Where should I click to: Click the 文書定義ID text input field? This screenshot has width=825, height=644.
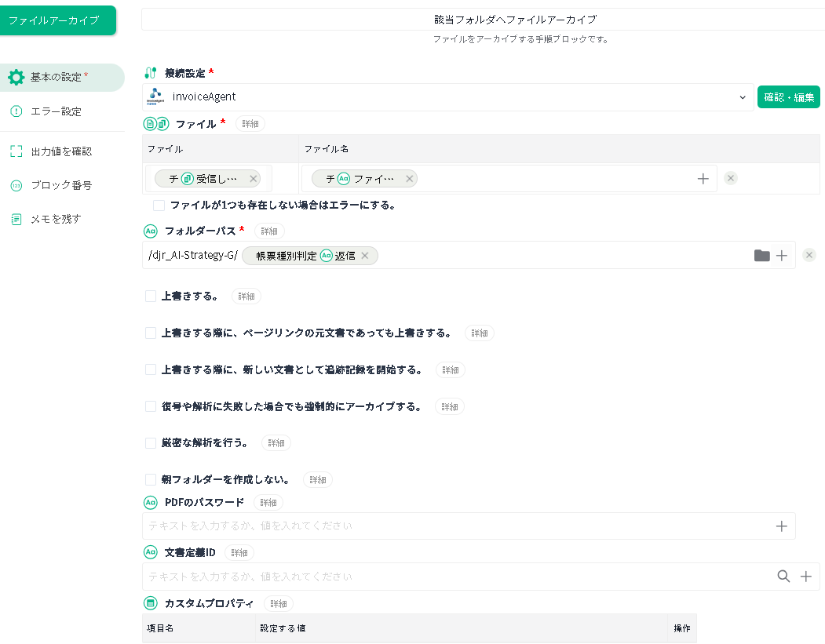pyautogui.click(x=455, y=577)
